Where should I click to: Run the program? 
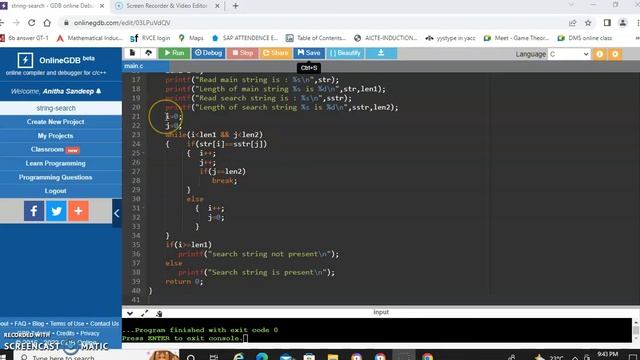click(174, 53)
